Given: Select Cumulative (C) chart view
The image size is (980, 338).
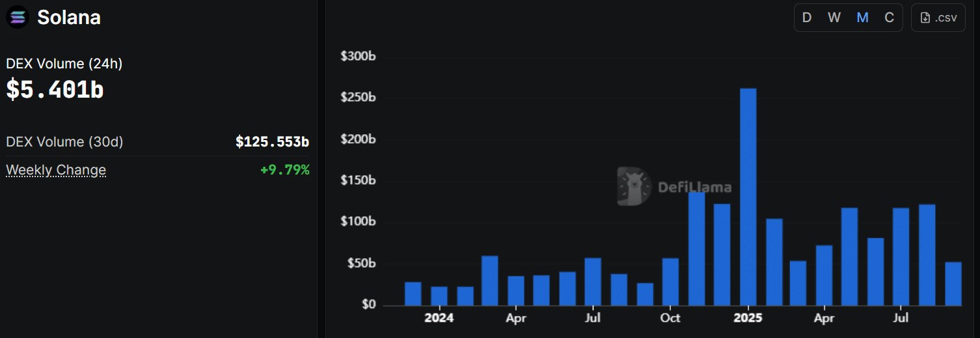Looking at the screenshot, I should 889,18.
